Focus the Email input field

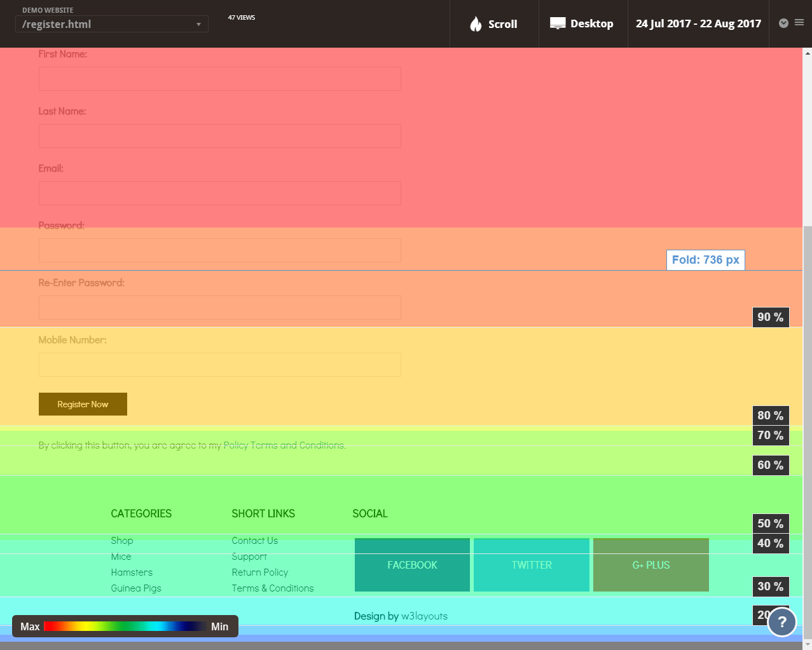220,193
